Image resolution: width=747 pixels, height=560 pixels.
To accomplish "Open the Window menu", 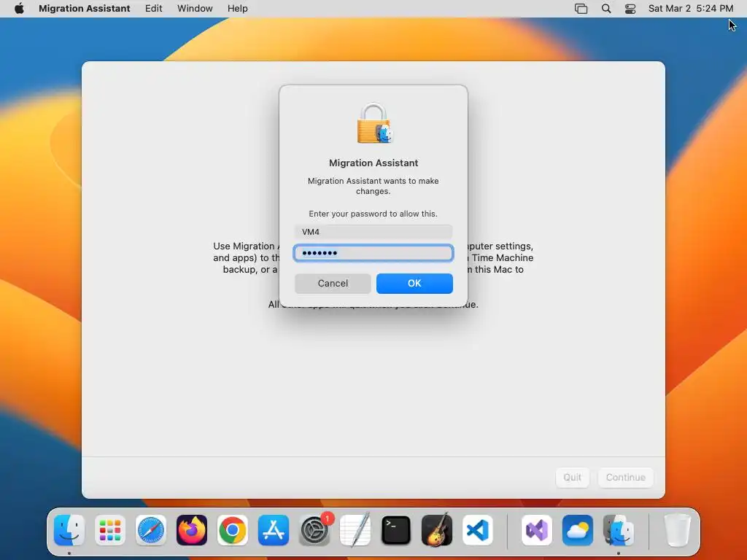I will [x=195, y=9].
